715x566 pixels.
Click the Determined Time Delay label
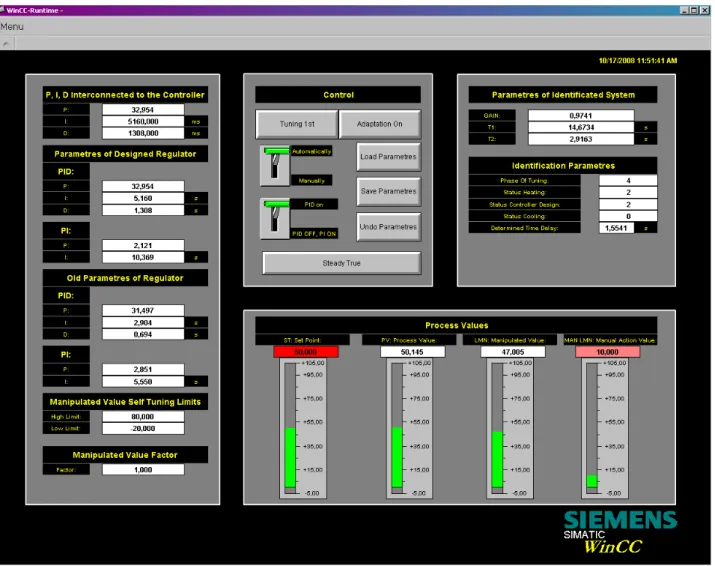524,228
